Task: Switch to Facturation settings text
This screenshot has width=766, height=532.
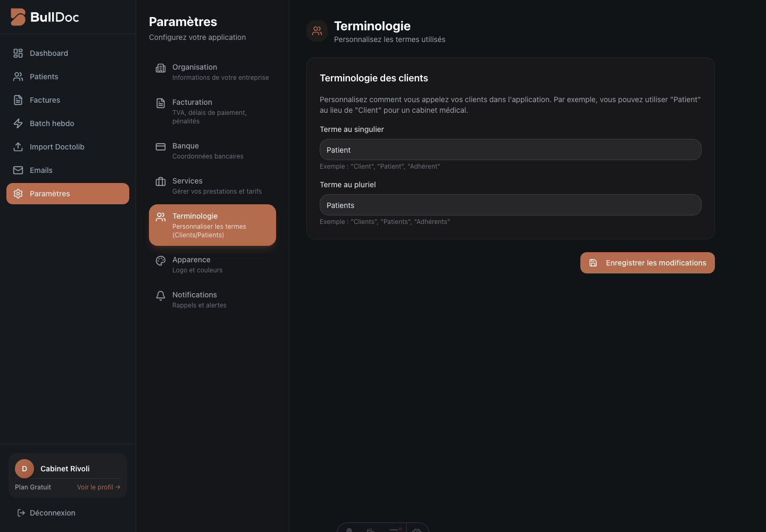Action: point(192,102)
